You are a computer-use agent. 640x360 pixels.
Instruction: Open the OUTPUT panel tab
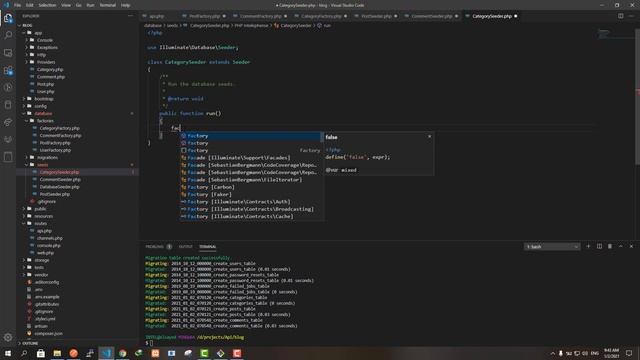185,247
